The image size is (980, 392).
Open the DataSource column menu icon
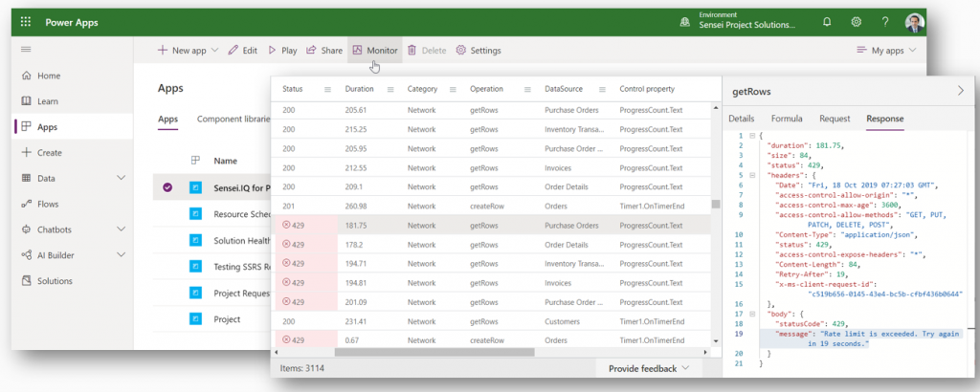(x=603, y=89)
